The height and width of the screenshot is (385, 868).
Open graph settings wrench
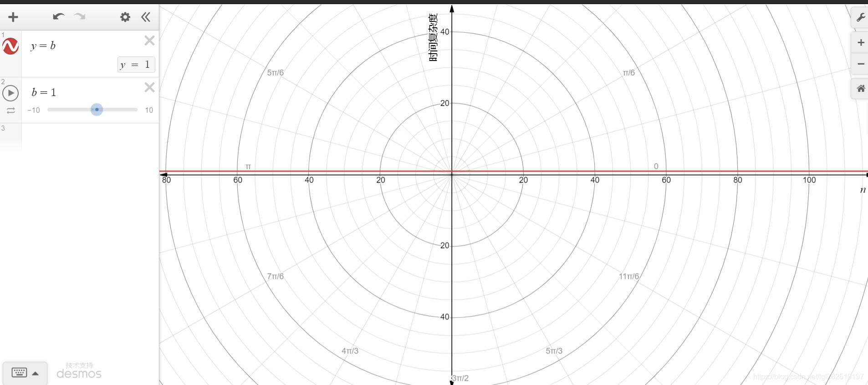point(860,18)
